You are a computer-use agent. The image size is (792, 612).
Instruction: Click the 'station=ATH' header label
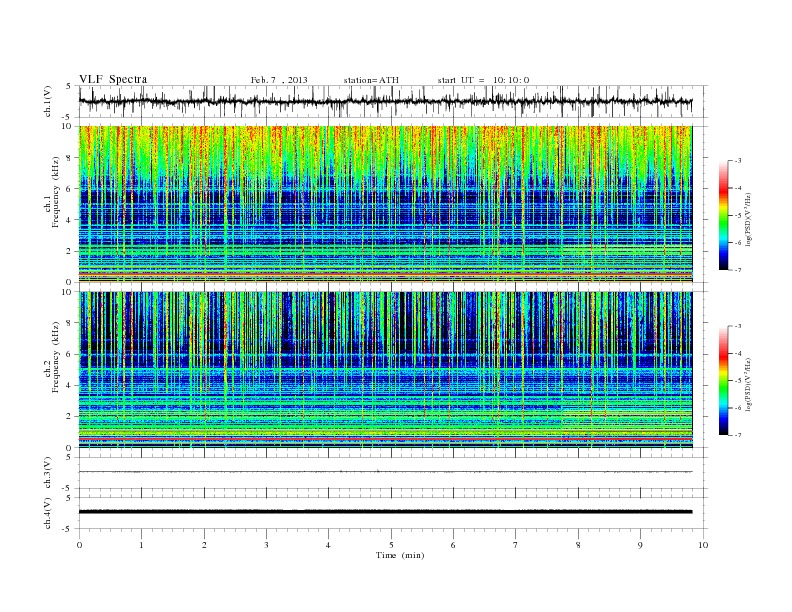pos(371,80)
